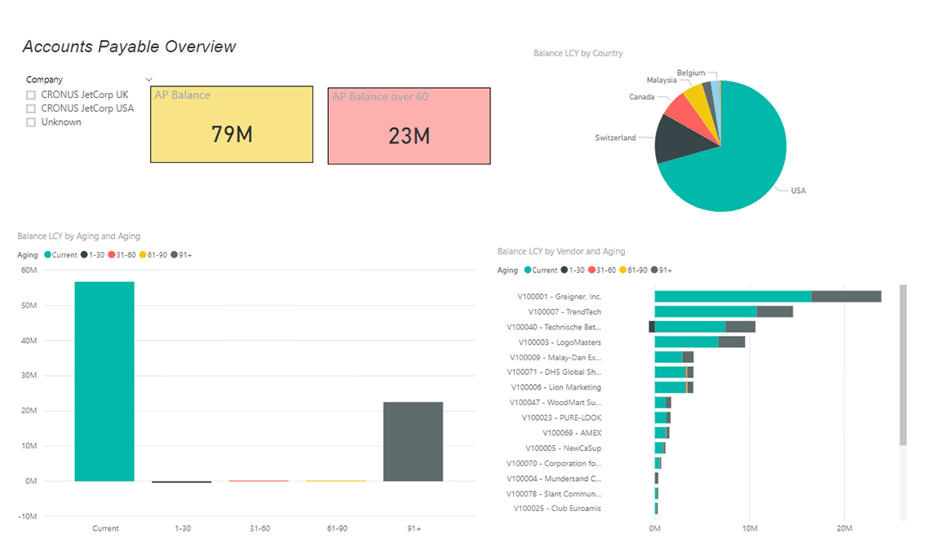The image size is (930, 560).
Task: Select vendor V100070 - Corporation fo... label
Action: pyautogui.click(x=554, y=464)
